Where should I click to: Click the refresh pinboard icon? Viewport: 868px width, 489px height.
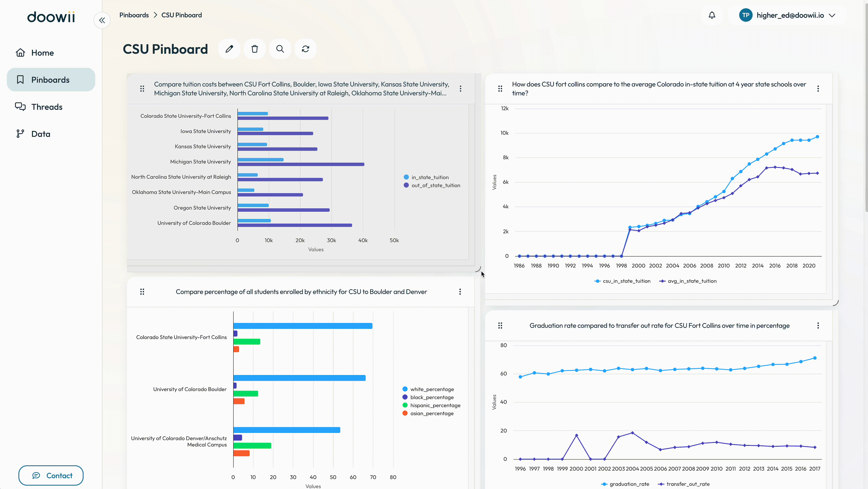306,49
